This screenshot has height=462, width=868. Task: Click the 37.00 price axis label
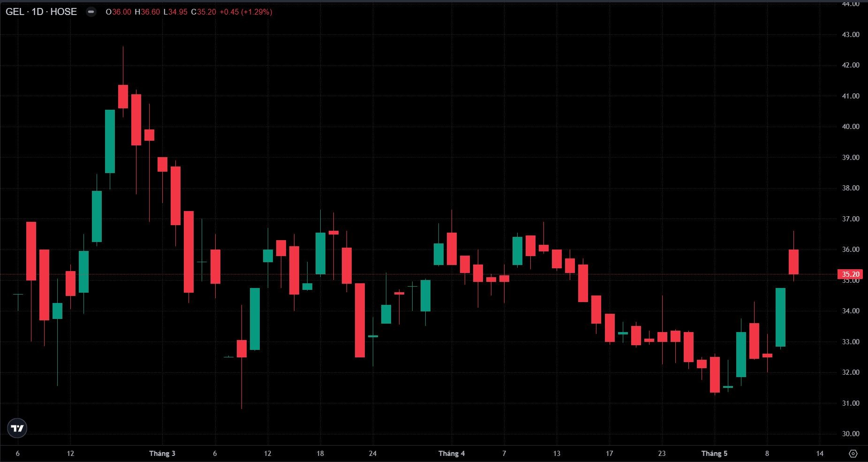[851, 219]
